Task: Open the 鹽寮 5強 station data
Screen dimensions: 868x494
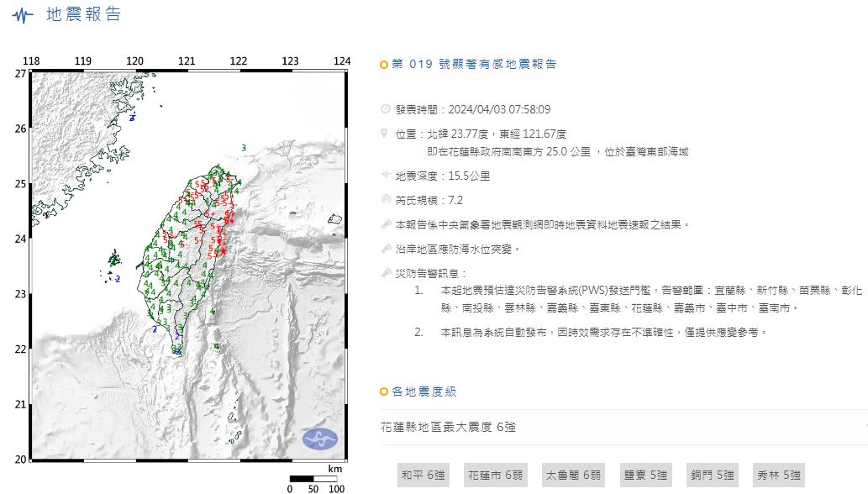Action: (644, 476)
